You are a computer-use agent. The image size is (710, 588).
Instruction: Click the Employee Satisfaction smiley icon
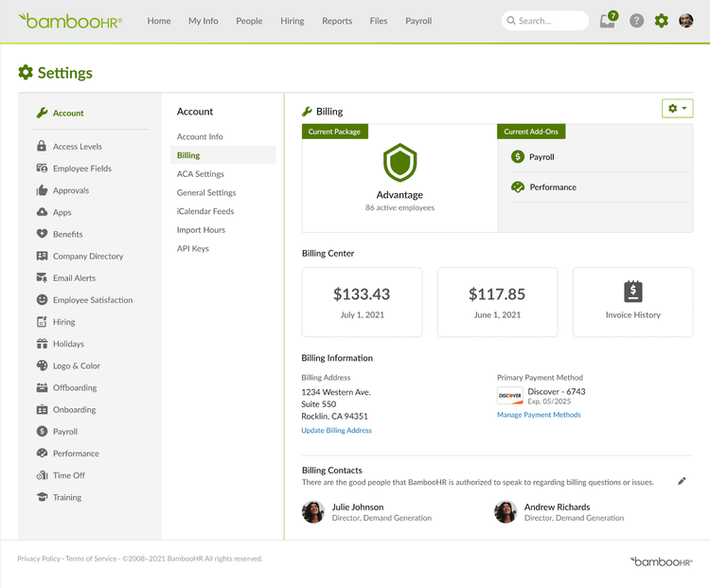click(x=42, y=299)
